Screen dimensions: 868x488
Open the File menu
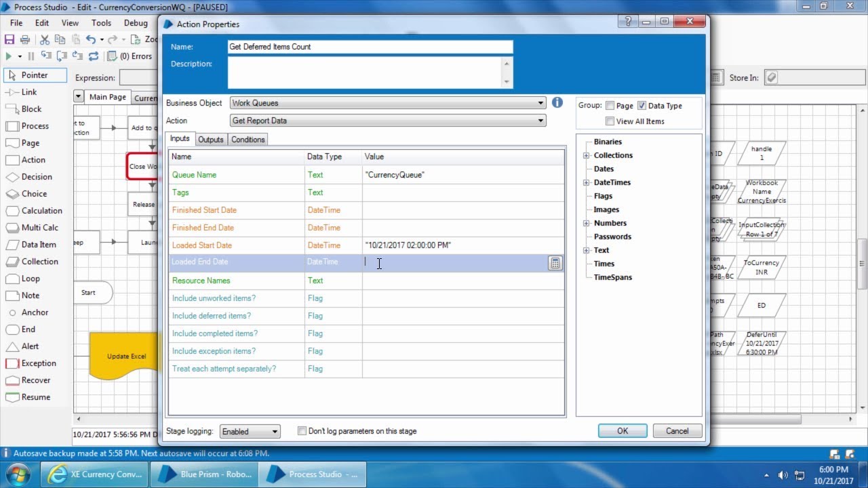coord(16,23)
